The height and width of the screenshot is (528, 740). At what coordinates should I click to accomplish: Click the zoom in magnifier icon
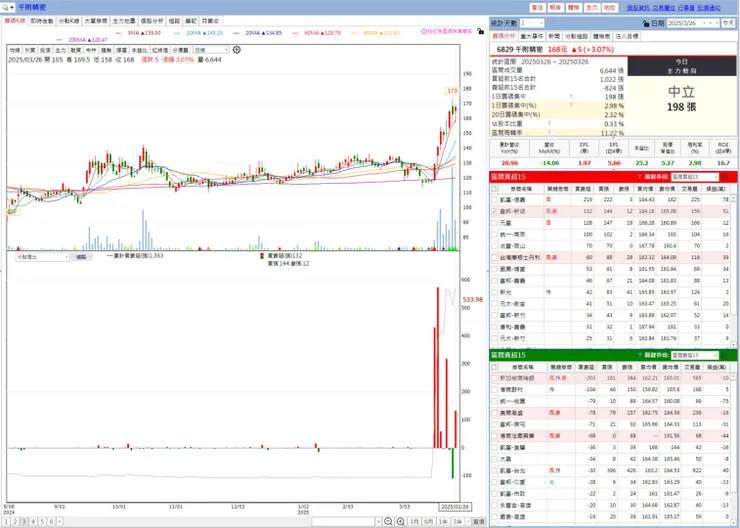coord(401,521)
